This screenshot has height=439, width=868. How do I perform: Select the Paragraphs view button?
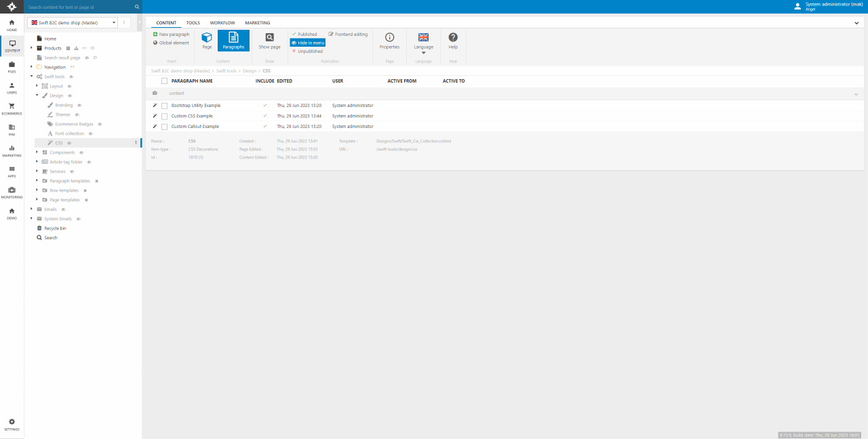pos(233,41)
